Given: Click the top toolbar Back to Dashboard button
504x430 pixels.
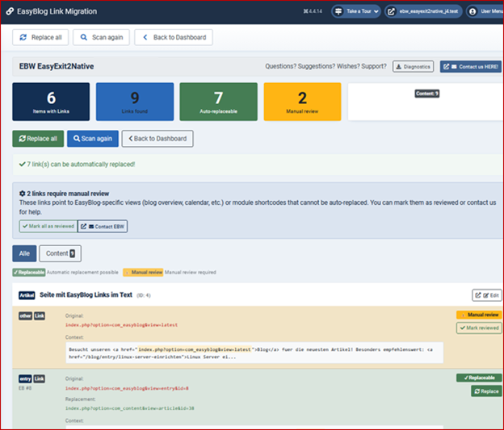Looking at the screenshot, I should 174,37.
